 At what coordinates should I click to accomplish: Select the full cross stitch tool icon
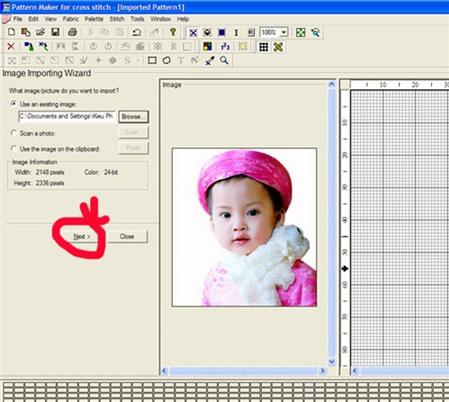(193, 33)
